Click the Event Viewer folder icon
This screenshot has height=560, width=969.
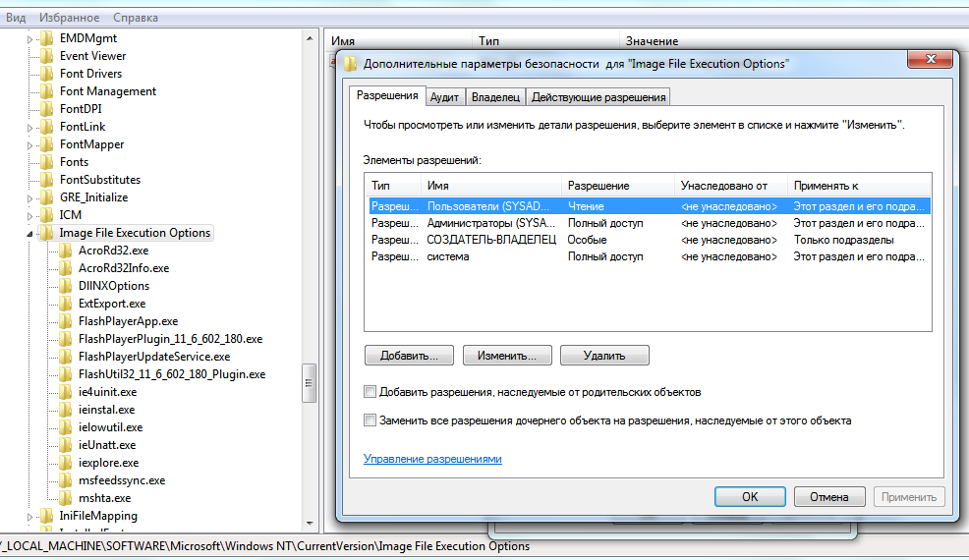(x=47, y=56)
